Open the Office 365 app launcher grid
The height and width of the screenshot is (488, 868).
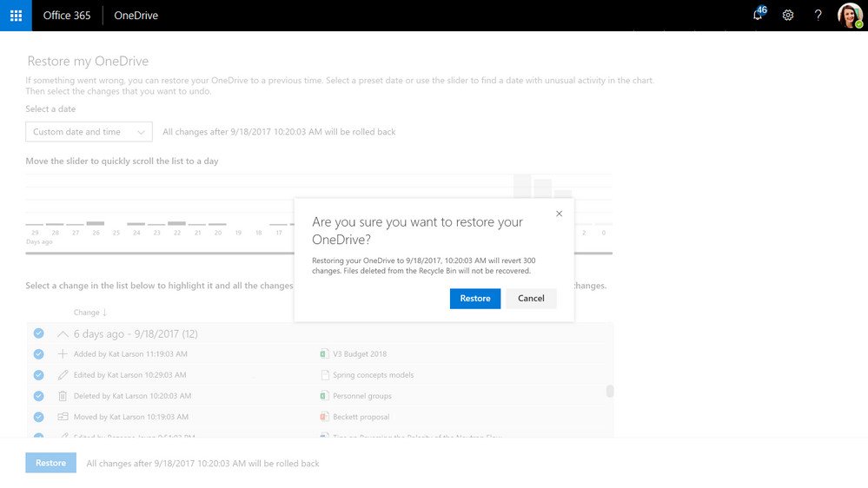point(16,16)
